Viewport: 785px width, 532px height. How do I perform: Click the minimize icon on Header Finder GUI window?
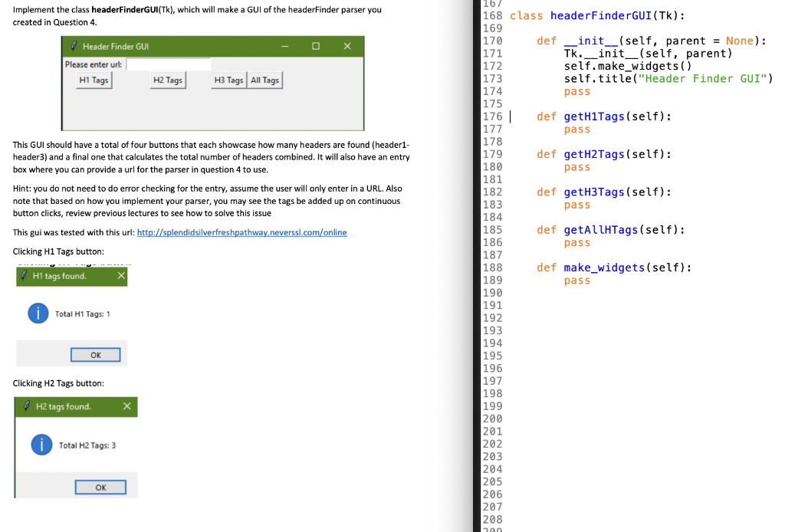(285, 47)
